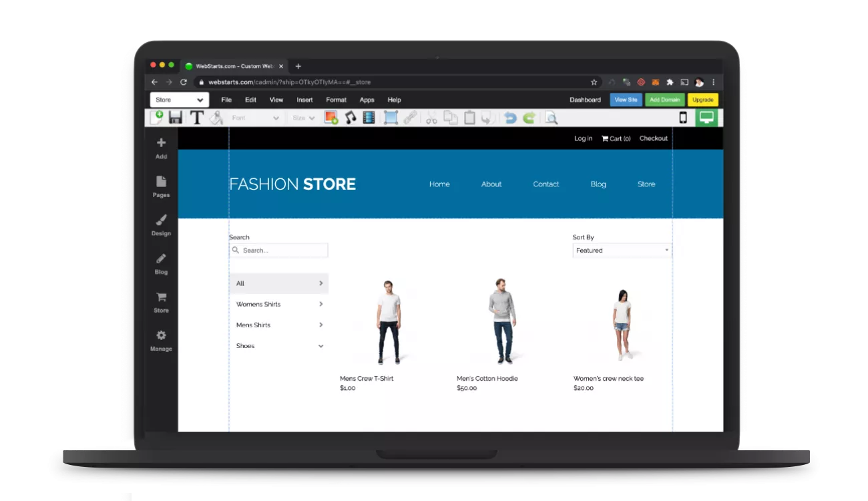Click the music note audio icon
Image resolution: width=868 pixels, height=501 pixels.
(x=351, y=118)
